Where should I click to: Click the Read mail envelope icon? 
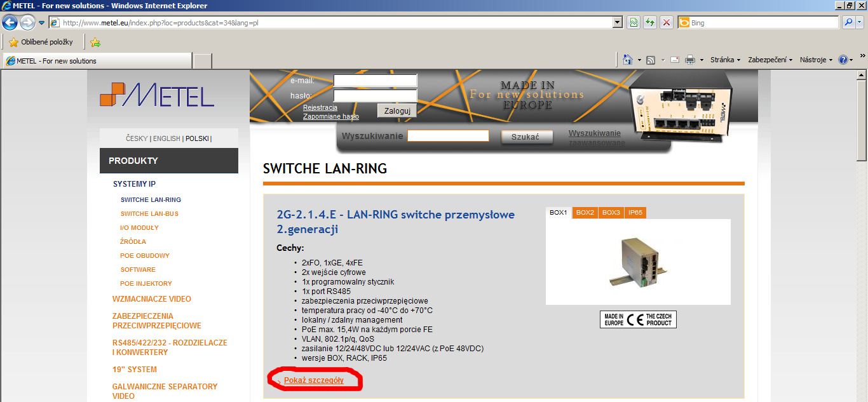coord(675,60)
